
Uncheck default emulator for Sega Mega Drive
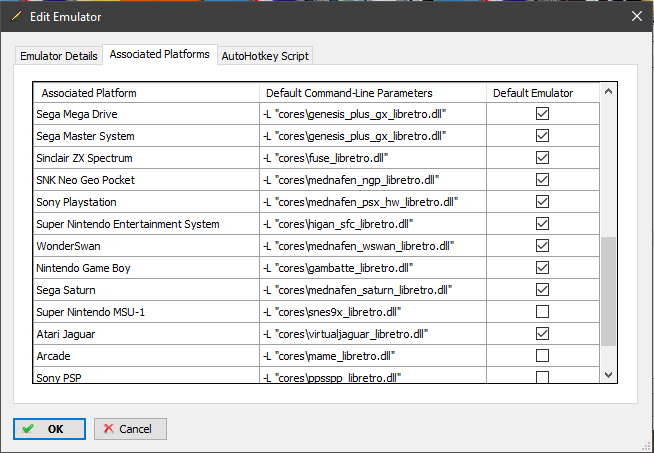point(543,114)
